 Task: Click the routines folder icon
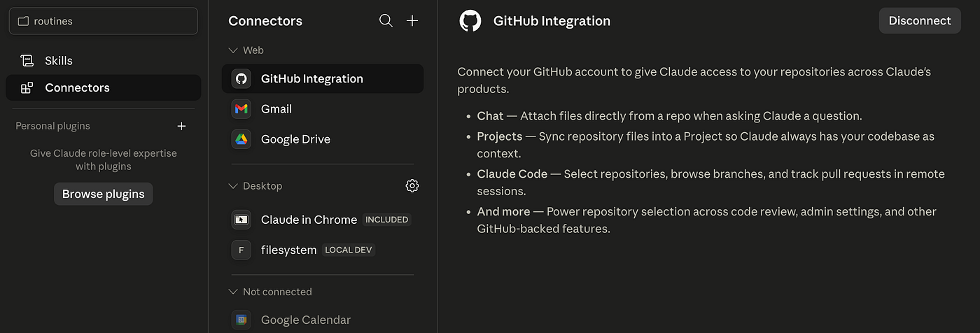pyautogui.click(x=23, y=21)
